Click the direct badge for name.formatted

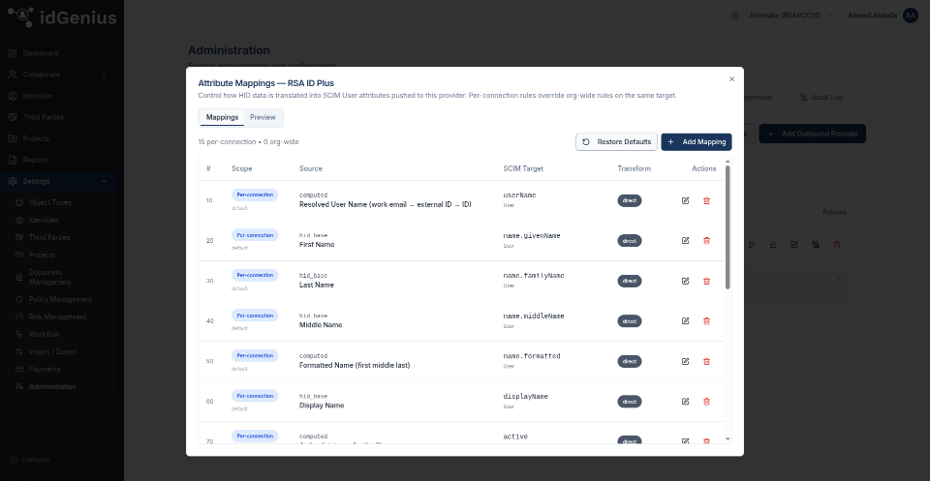click(x=629, y=361)
